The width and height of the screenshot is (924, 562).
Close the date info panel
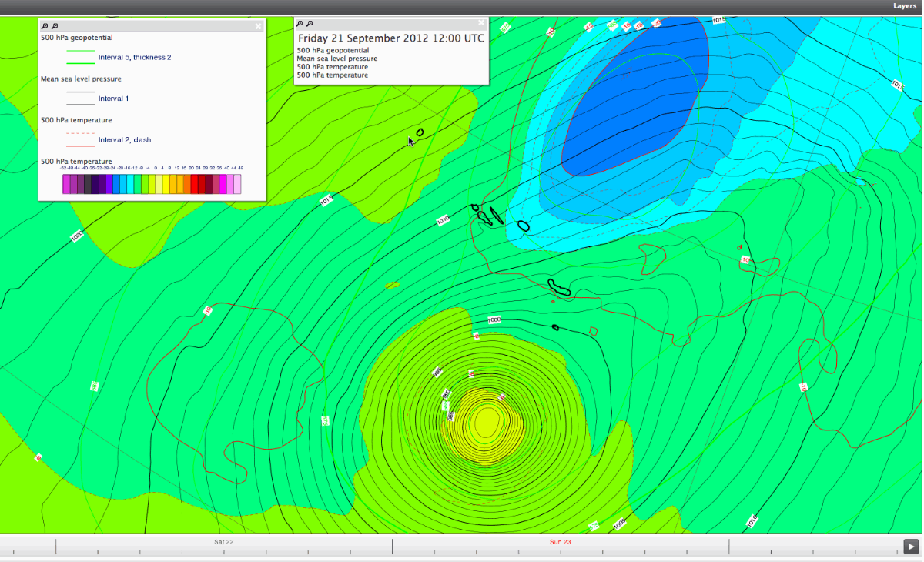(x=482, y=23)
